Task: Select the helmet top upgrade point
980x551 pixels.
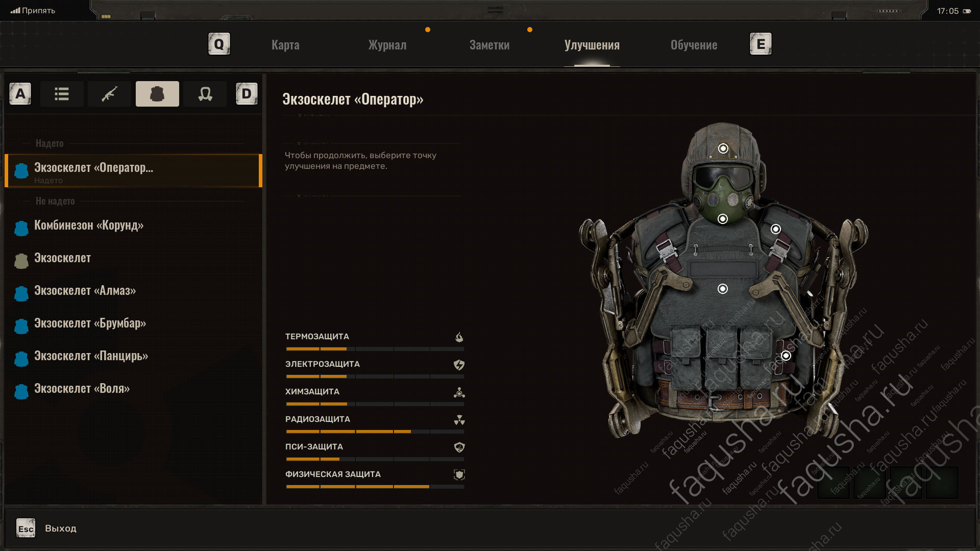Action: [723, 148]
